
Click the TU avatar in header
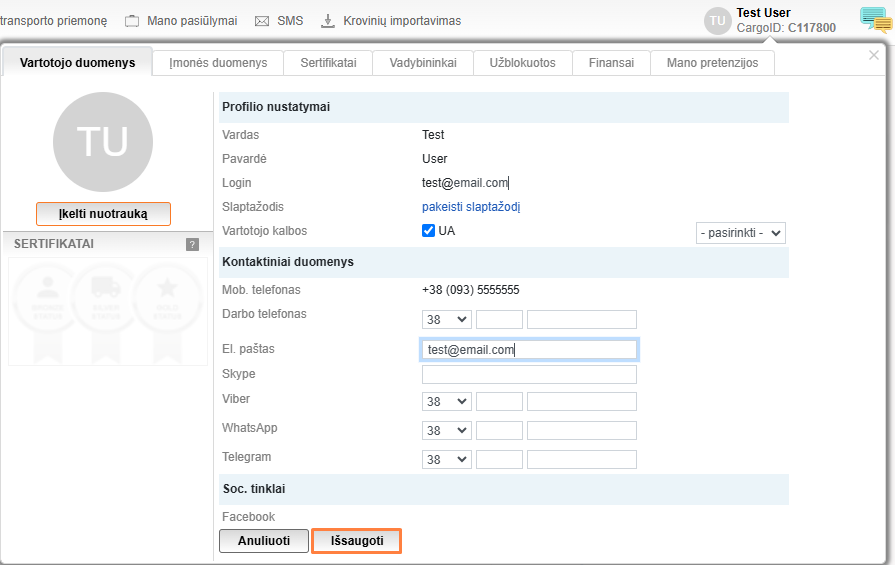pyautogui.click(x=717, y=21)
